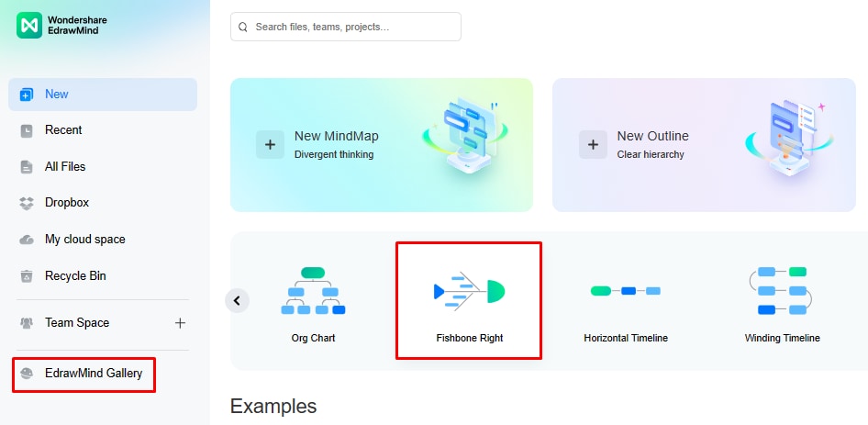Go to the All Files section

click(65, 167)
